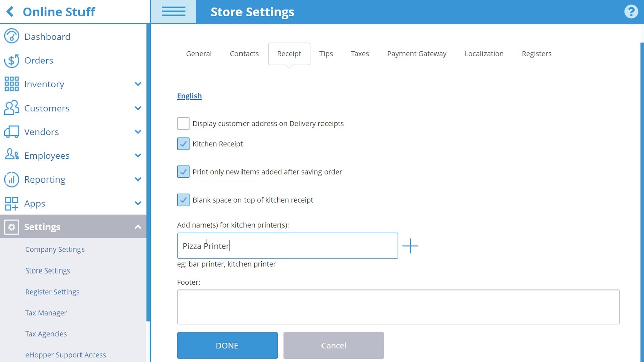
Task: Add kitchen printer name with plus icon
Action: pos(410,246)
